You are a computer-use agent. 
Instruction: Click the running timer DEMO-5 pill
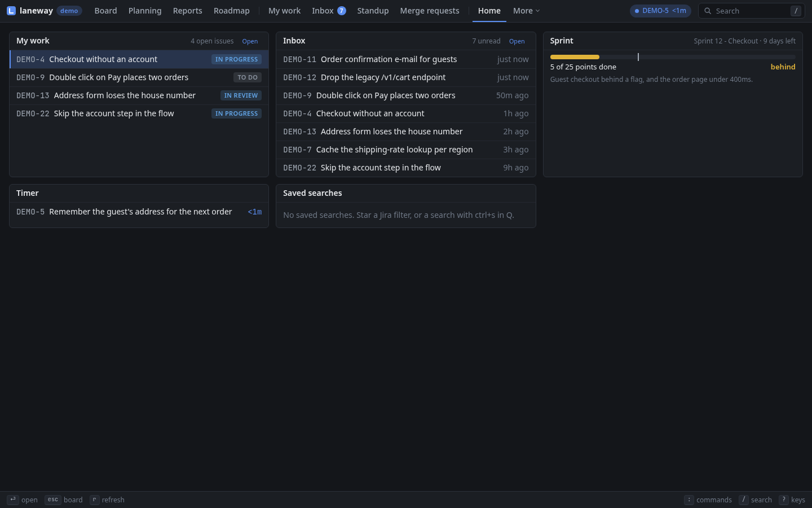[660, 11]
